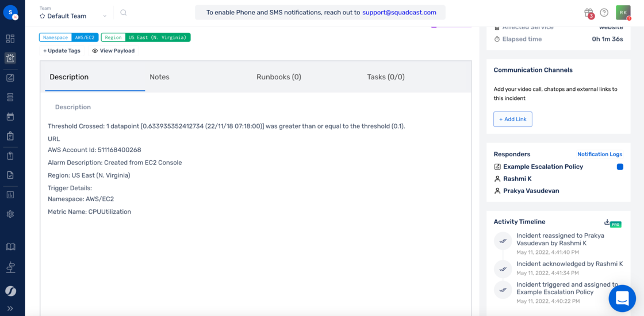The height and width of the screenshot is (316, 644).
Task: Open the incidents siren icon in sidebar
Action: tap(10, 58)
